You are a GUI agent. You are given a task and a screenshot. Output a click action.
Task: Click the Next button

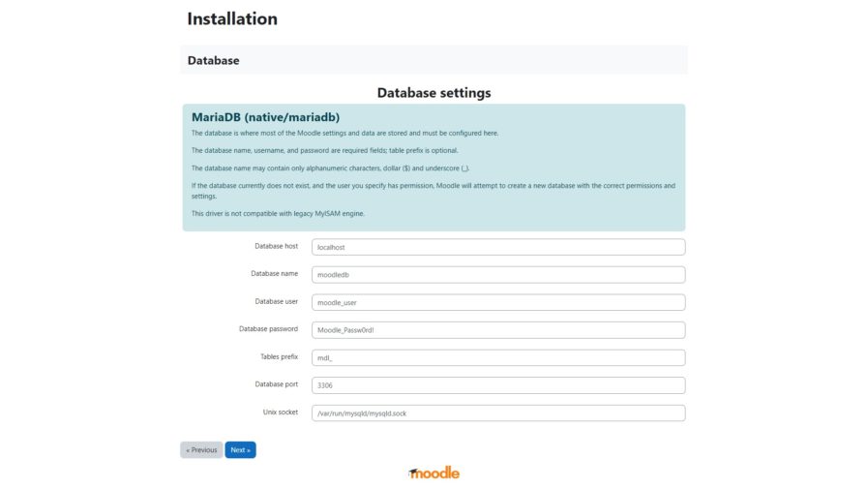(240, 450)
